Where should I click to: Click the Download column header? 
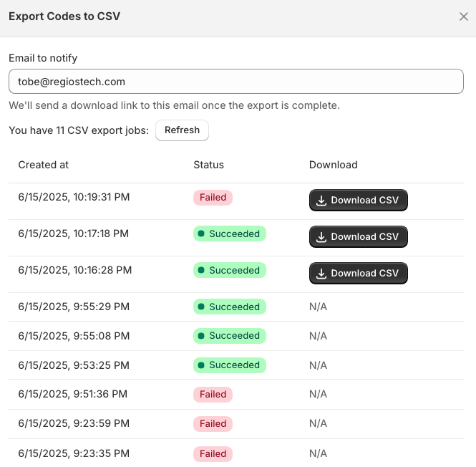pyautogui.click(x=334, y=165)
